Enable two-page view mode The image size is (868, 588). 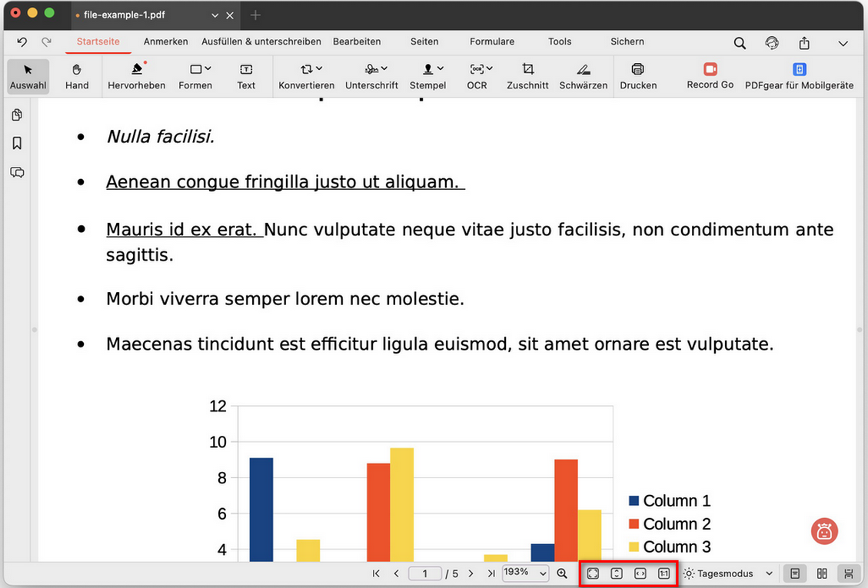click(x=822, y=573)
